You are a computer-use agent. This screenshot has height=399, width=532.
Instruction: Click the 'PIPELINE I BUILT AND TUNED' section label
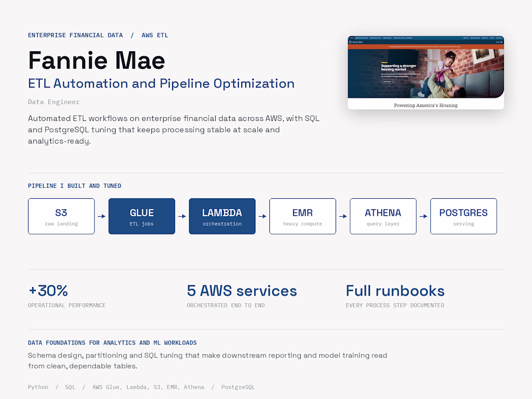coord(74,186)
